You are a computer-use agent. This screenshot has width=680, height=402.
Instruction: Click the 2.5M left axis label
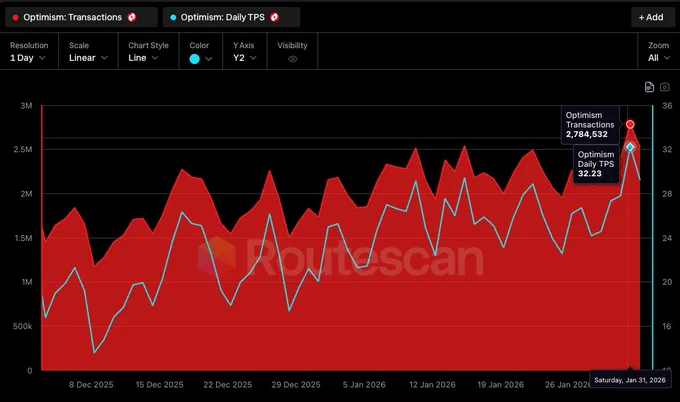point(23,150)
